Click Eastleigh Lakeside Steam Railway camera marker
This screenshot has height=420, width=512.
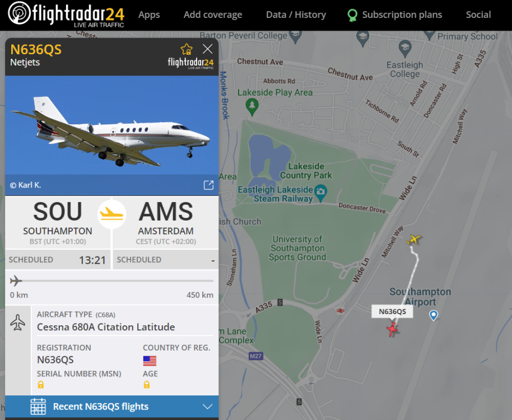pos(320,193)
